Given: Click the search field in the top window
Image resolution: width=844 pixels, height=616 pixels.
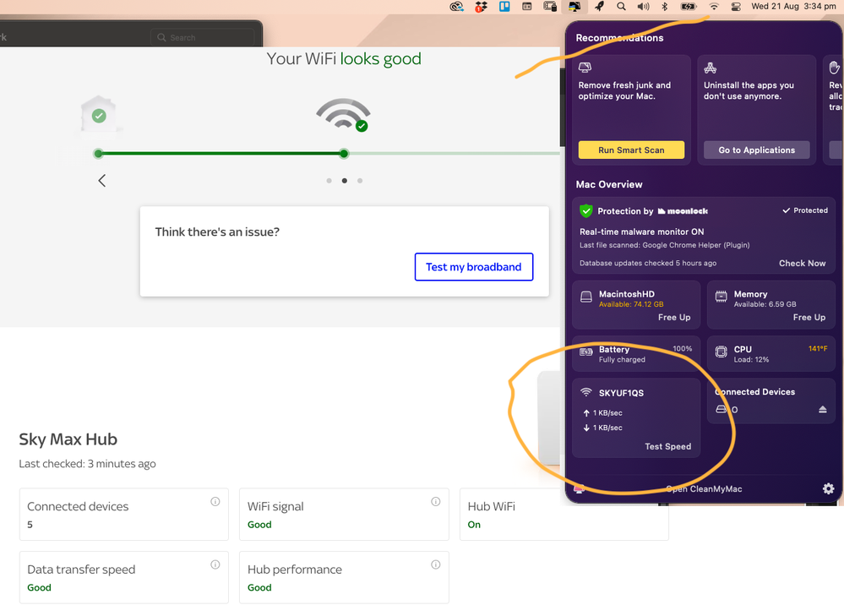Looking at the screenshot, I should (203, 37).
